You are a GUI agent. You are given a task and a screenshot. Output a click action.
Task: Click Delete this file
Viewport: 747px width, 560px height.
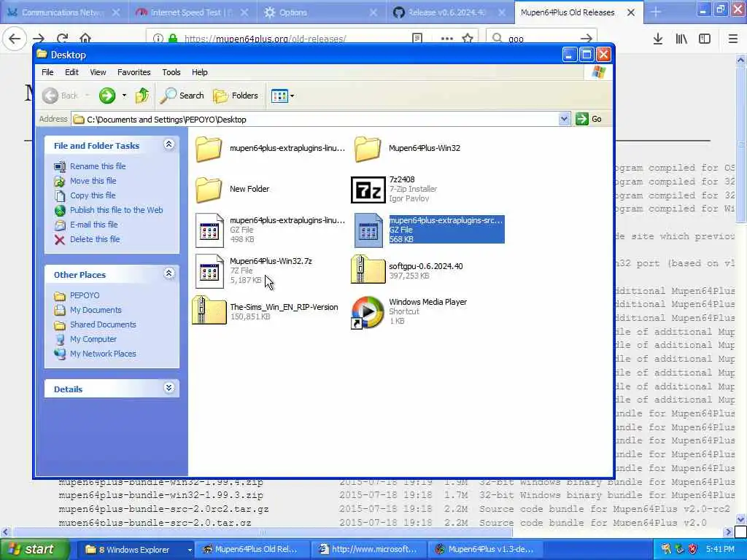(x=95, y=239)
